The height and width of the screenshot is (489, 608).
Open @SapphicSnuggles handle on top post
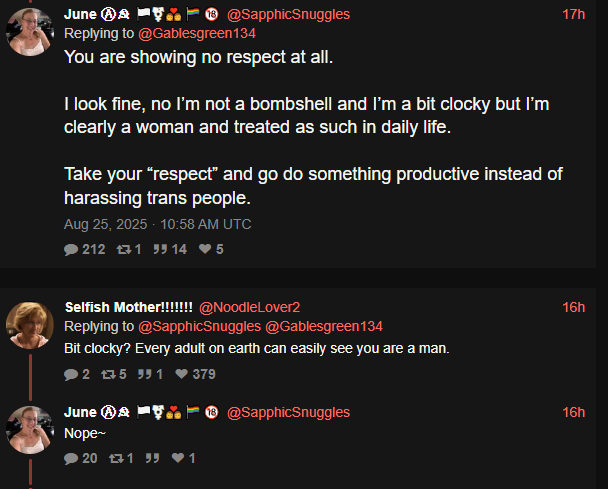coord(288,15)
